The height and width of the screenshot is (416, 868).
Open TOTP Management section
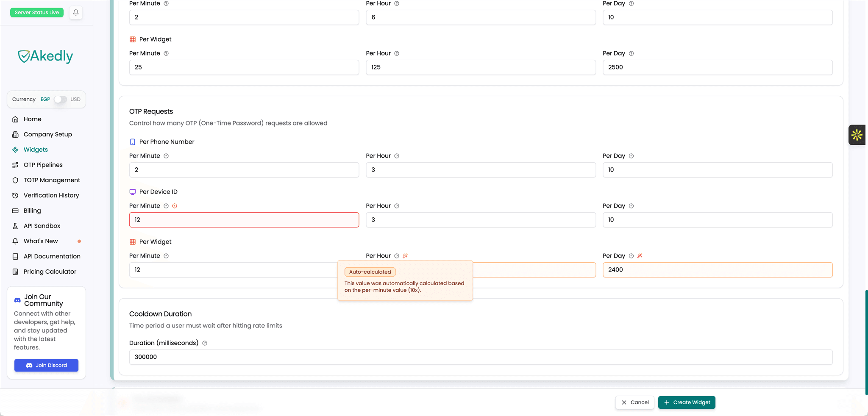[52, 180]
